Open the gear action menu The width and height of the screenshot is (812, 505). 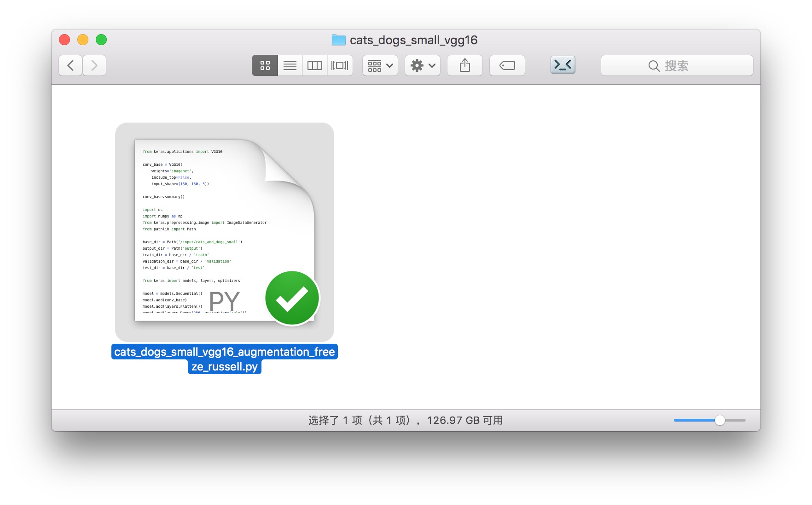423,65
